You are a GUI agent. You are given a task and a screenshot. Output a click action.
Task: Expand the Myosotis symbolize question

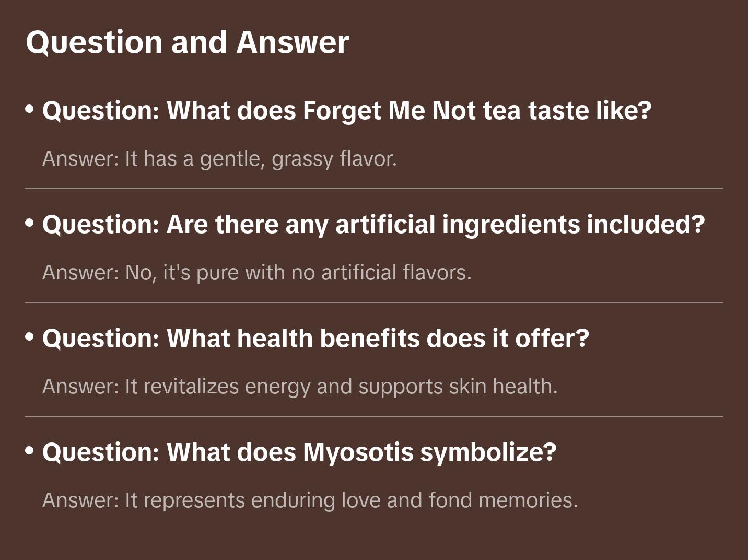coord(299,452)
